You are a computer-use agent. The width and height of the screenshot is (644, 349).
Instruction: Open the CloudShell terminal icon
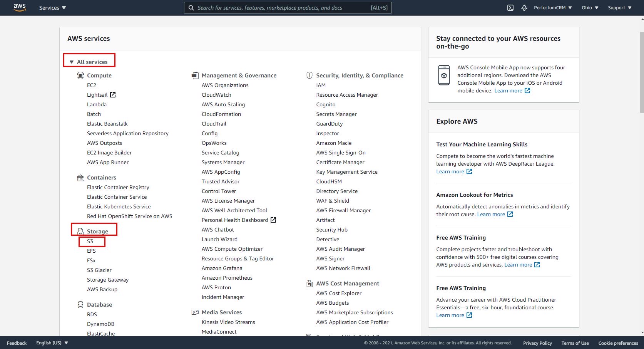[510, 8]
